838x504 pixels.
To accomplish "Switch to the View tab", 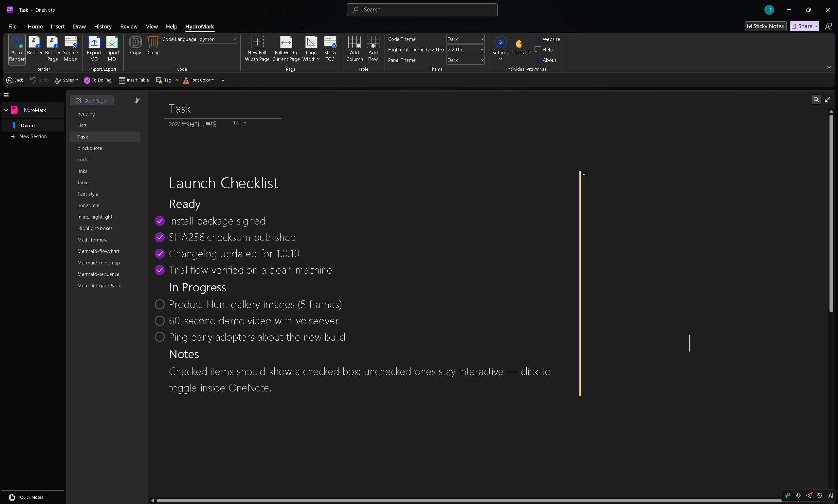I will tap(152, 27).
